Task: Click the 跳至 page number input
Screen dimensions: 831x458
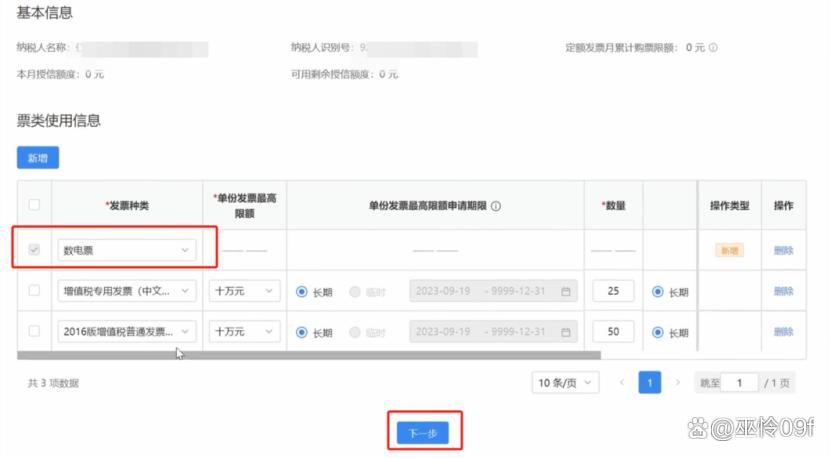Action: click(739, 382)
